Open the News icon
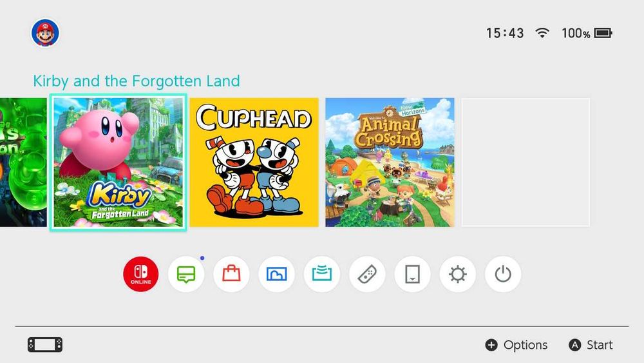Viewport: 644px width, 363px height. click(186, 274)
